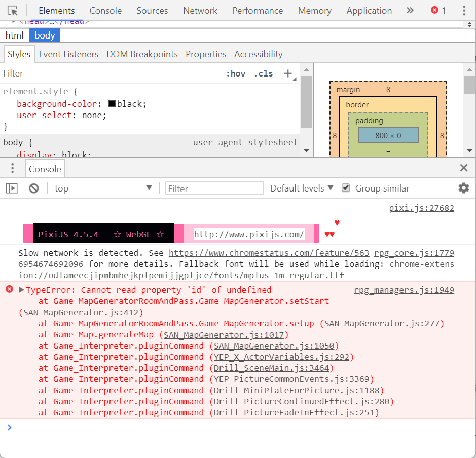Open console drawer three-dot menu
The image size is (476, 458).
pos(13,168)
